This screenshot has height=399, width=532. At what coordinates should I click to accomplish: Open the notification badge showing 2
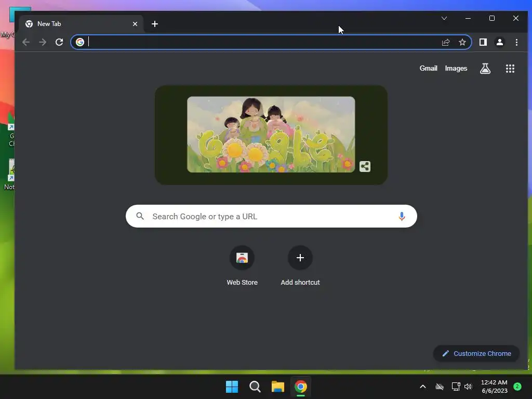[517, 386]
